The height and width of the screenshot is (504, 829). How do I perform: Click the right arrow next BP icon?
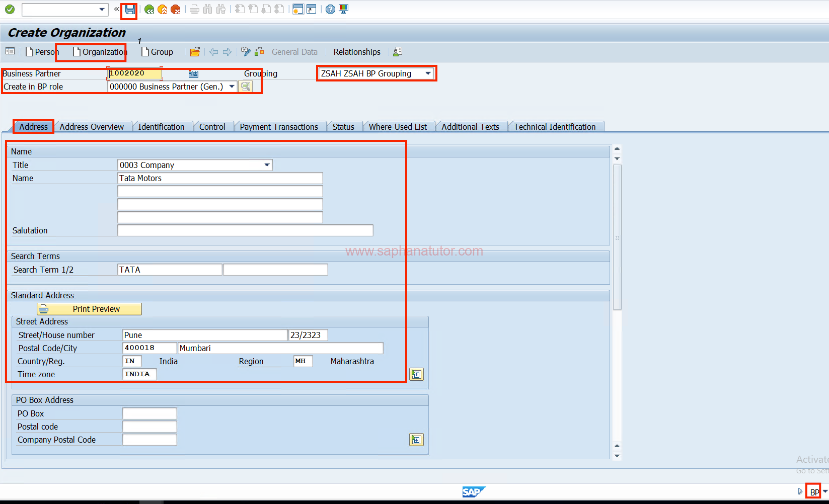(227, 52)
